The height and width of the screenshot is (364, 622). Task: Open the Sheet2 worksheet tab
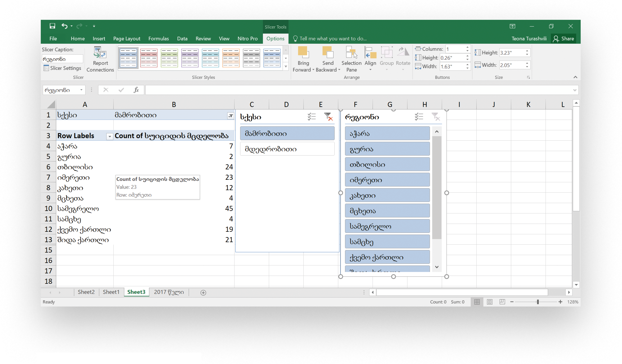pos(86,292)
